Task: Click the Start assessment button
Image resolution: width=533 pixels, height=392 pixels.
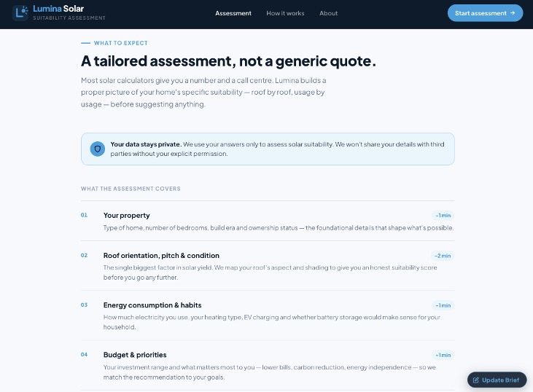Action: click(485, 13)
